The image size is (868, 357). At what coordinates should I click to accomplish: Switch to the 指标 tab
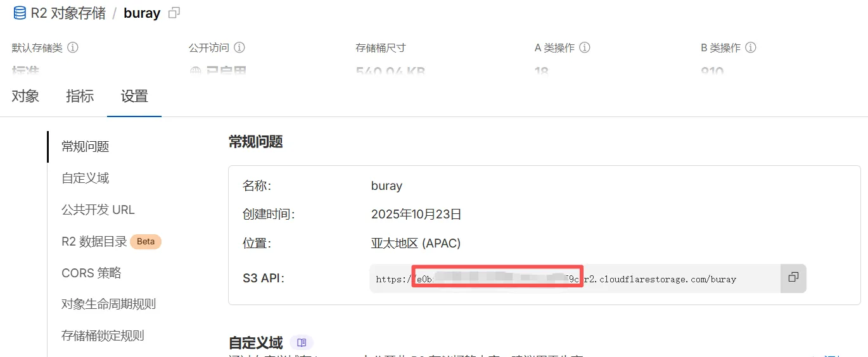(x=80, y=96)
